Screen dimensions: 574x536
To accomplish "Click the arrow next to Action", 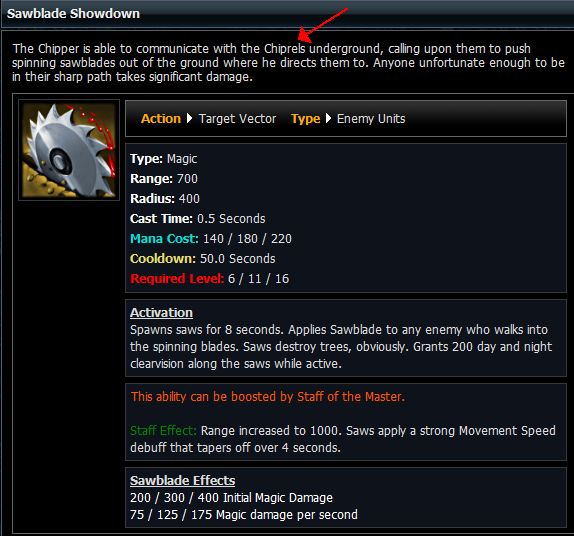I will click(x=189, y=118).
